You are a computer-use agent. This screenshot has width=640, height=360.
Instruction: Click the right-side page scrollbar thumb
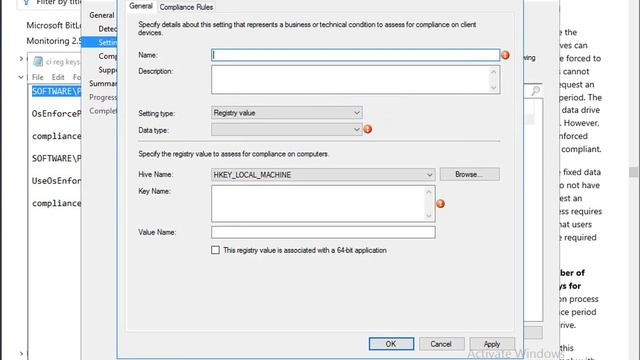633,172
